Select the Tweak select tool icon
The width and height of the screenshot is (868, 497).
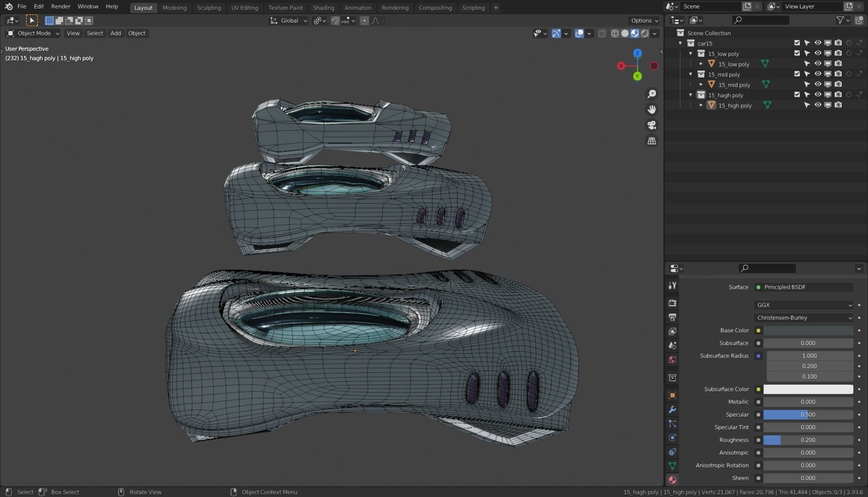32,20
